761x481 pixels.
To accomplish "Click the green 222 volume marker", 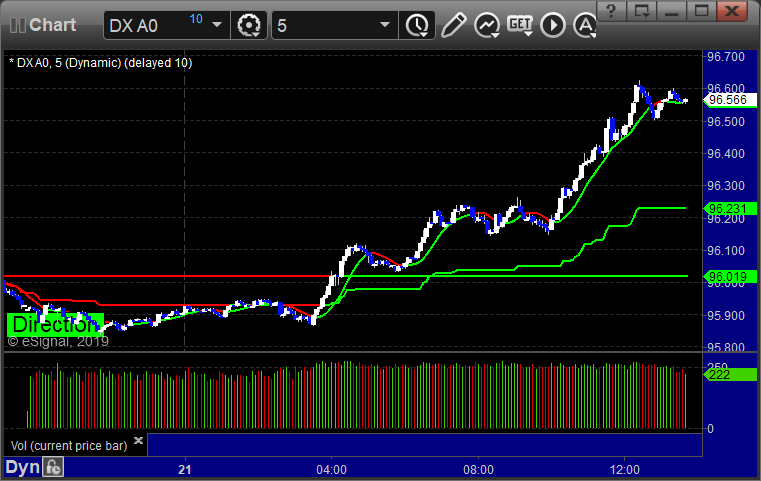I will 730,375.
